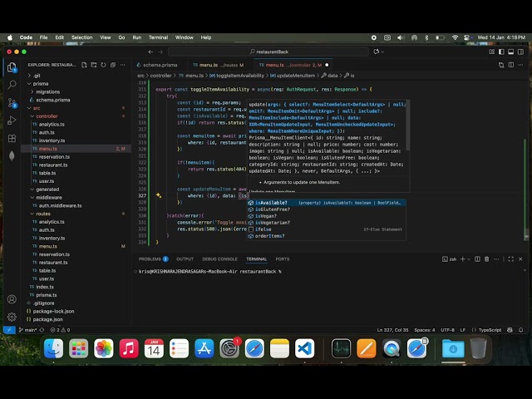Click the restaurantBack command center search field

pos(268,52)
